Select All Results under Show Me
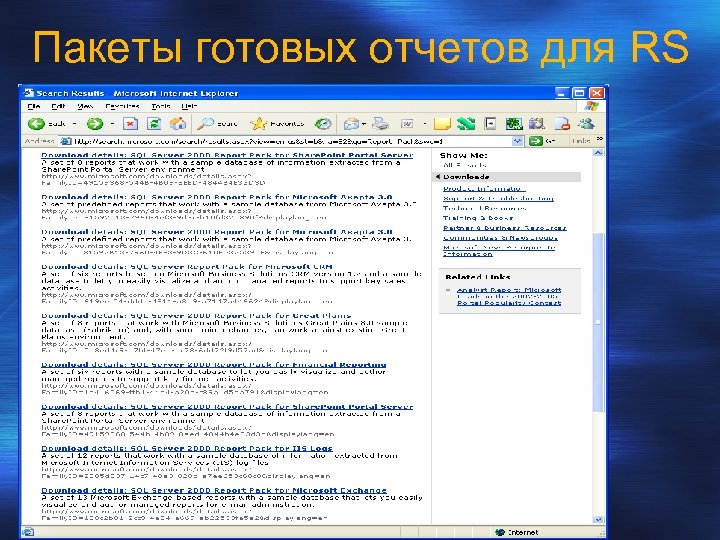 pyautogui.click(x=464, y=165)
